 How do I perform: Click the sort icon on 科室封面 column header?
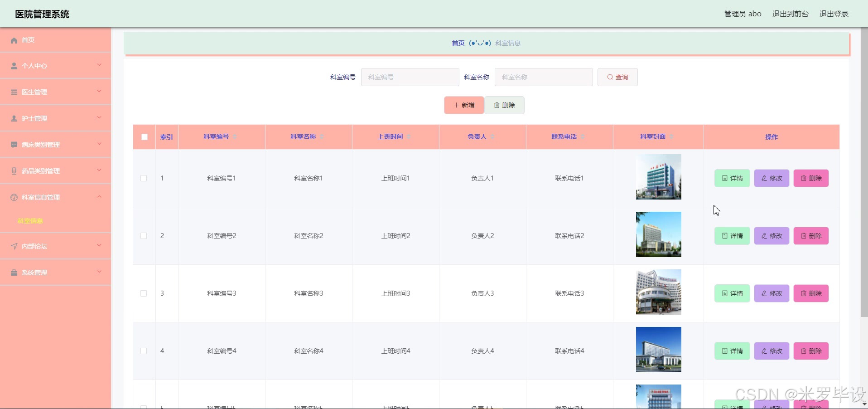671,137
